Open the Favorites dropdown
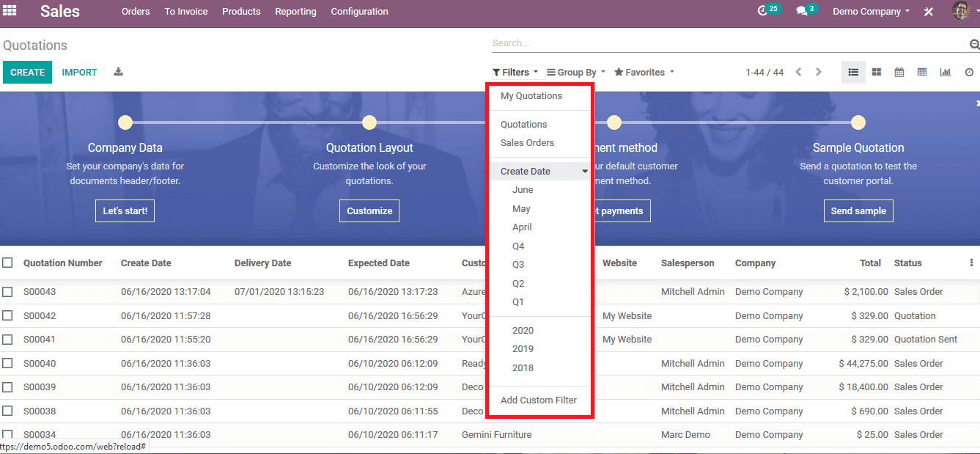Screen dimensions: 980x454 (x=644, y=72)
